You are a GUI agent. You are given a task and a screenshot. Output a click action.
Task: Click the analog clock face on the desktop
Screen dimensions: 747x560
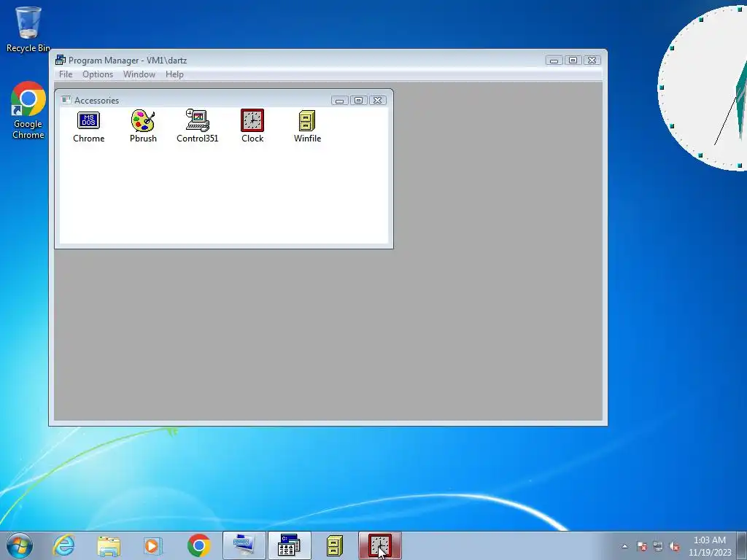click(x=703, y=88)
